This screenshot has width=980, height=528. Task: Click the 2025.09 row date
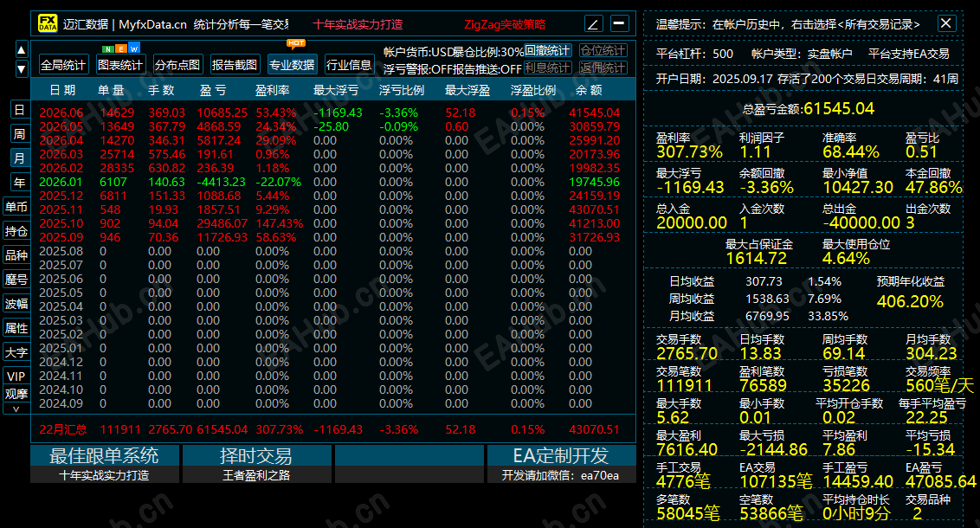click(61, 237)
